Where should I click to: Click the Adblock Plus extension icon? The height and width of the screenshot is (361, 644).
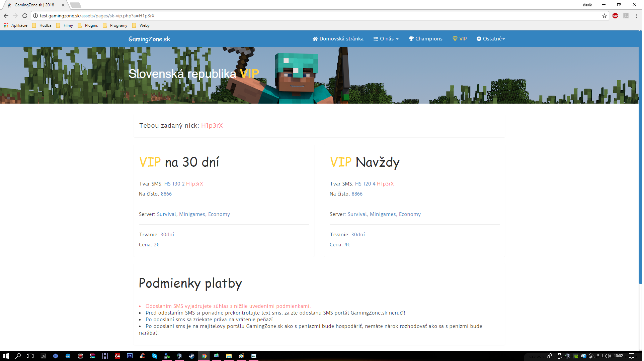[615, 16]
